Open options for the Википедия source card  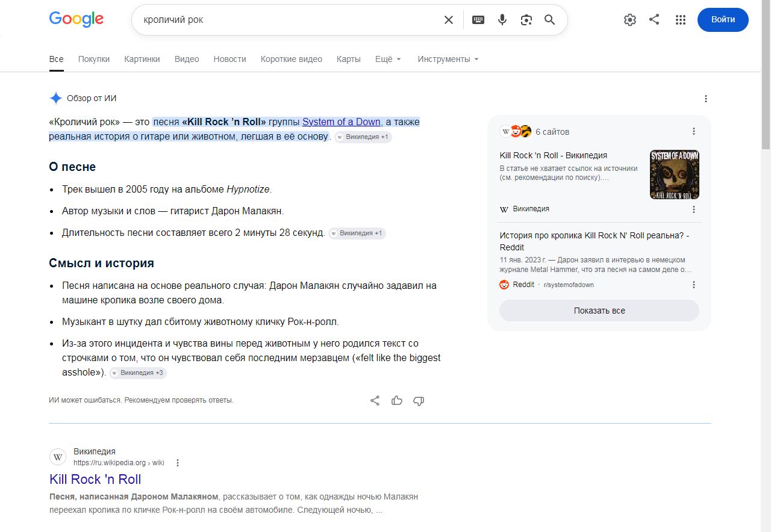694,209
